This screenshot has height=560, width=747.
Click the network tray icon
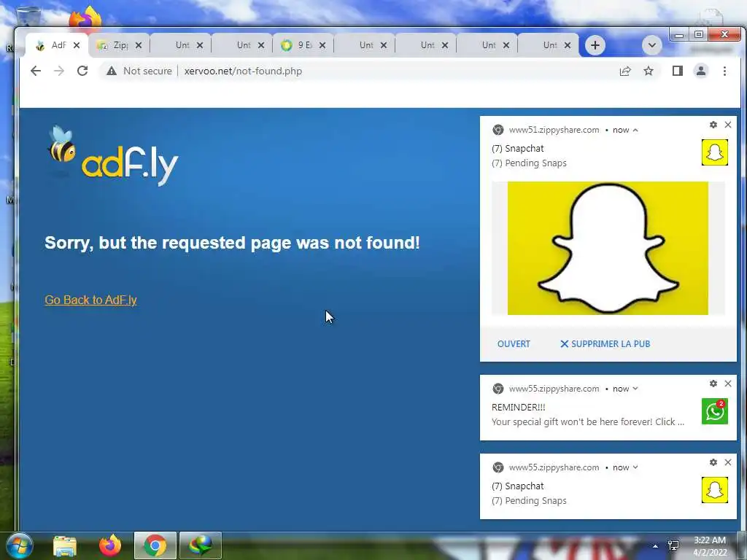coord(673,545)
